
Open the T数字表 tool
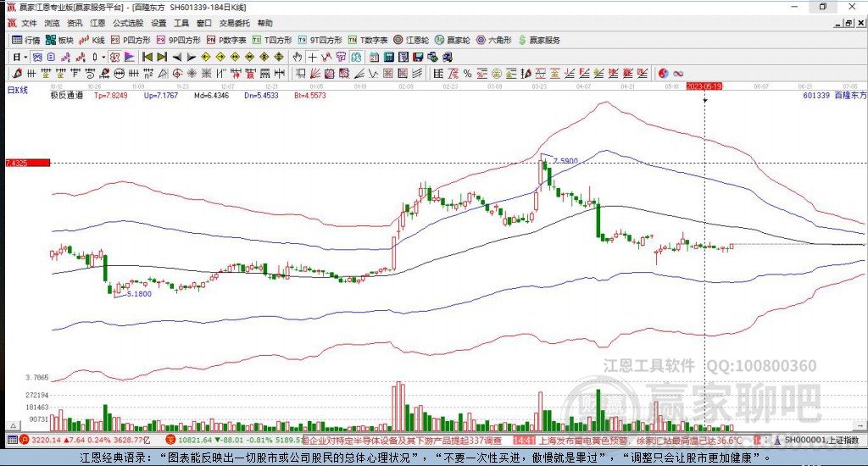(x=368, y=40)
